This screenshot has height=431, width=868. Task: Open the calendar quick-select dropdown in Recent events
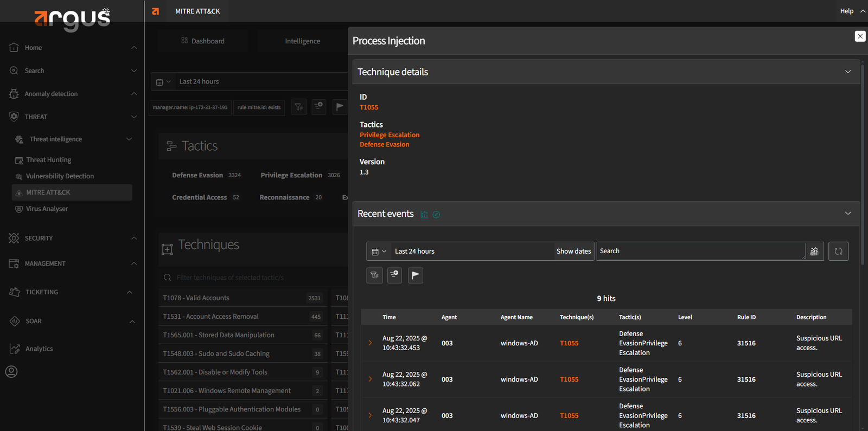379,251
